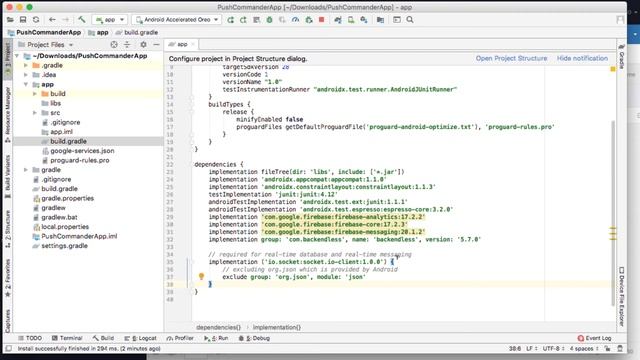This screenshot has height=360, width=640.
Task: Click Hide notification link
Action: click(x=582, y=58)
